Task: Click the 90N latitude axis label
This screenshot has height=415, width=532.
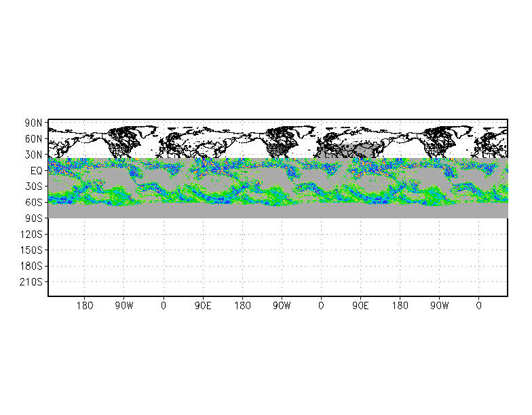Action: (x=33, y=123)
